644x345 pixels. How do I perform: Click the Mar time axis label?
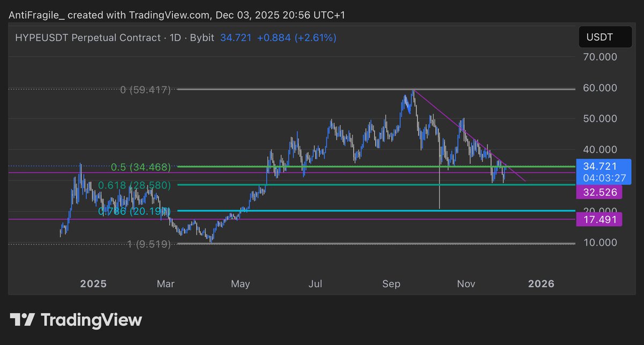click(165, 283)
